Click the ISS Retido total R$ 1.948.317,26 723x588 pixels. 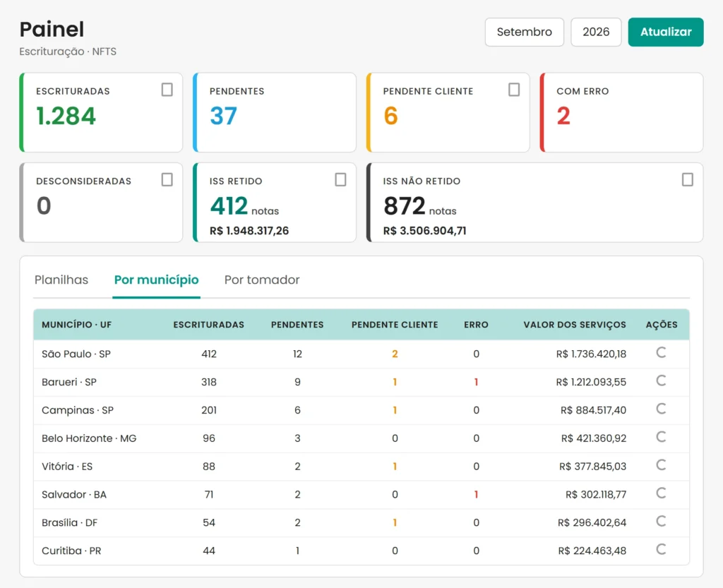[249, 230]
